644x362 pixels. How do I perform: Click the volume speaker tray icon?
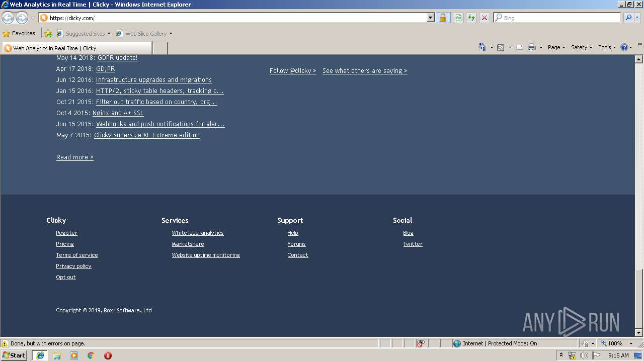pyautogui.click(x=584, y=355)
